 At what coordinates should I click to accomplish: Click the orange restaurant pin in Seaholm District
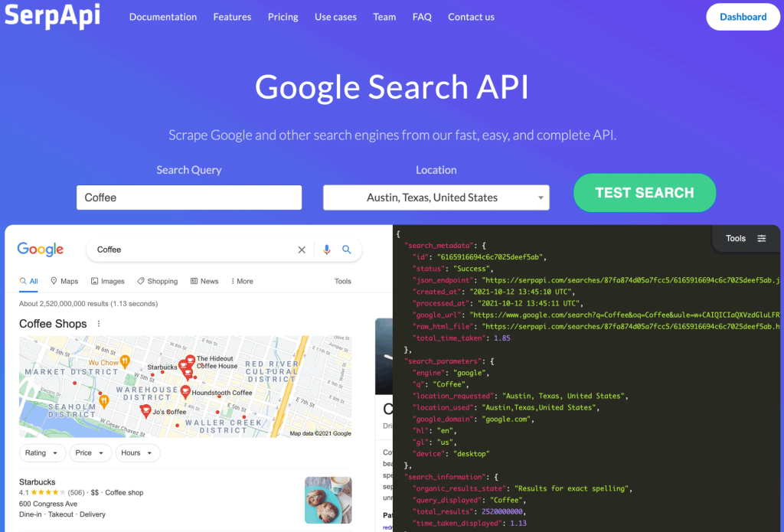point(104,400)
